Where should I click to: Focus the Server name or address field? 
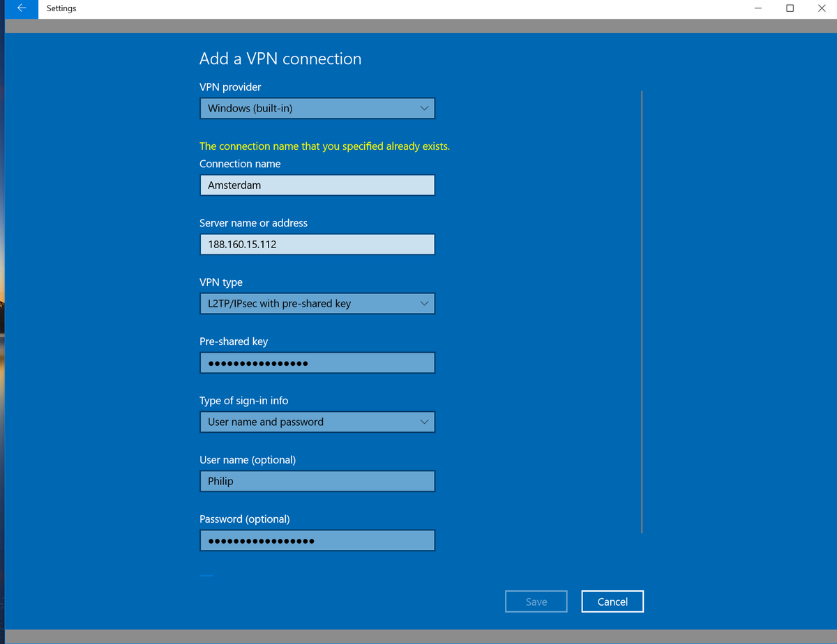(x=317, y=244)
